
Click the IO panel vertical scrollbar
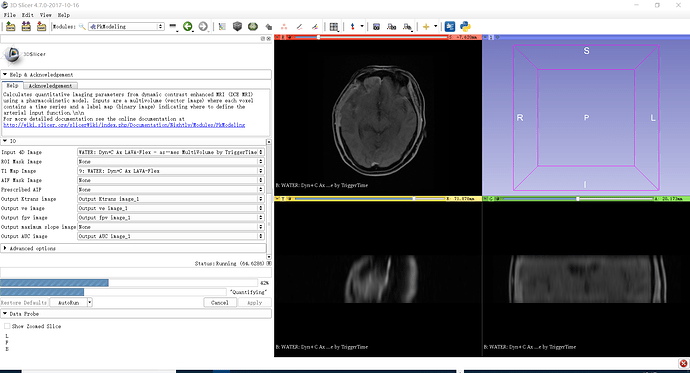click(x=269, y=198)
